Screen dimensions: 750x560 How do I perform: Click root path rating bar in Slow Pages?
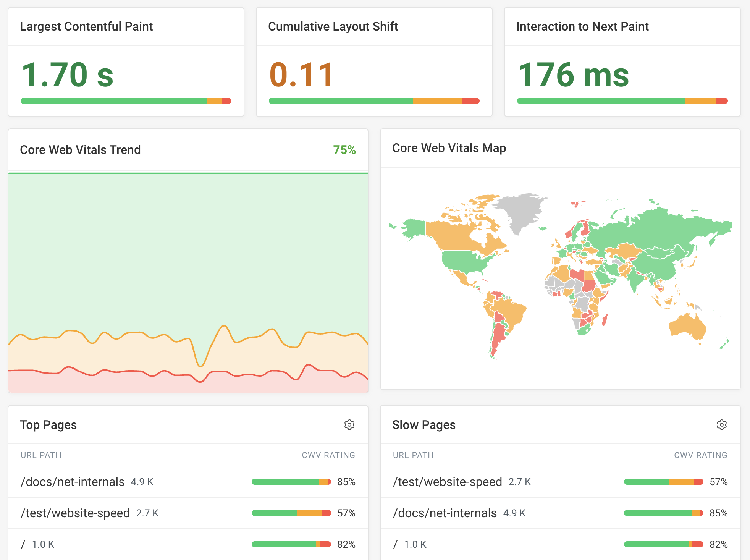pyautogui.click(x=664, y=544)
